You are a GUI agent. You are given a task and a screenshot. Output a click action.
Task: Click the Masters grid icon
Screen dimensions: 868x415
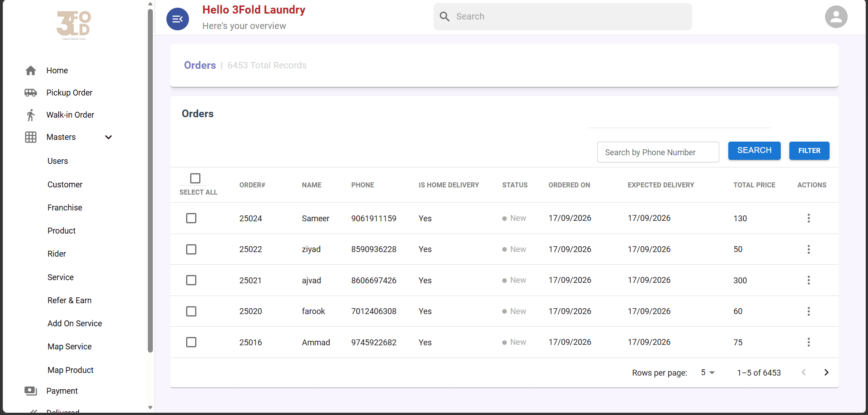coord(31,137)
